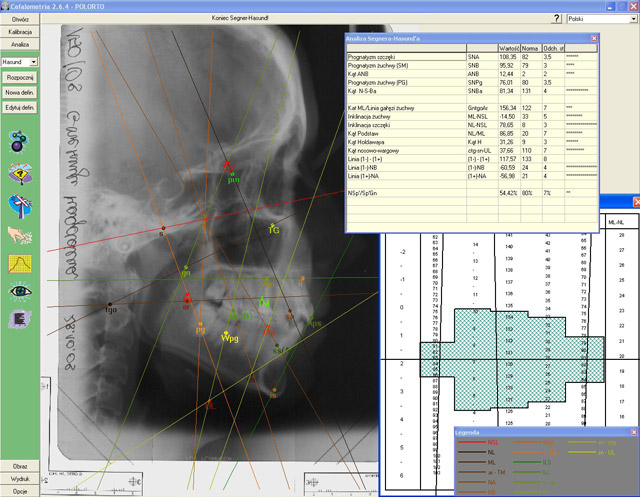Click the purple document report icon
This screenshot has width=640, height=497.
pyautogui.click(x=20, y=320)
